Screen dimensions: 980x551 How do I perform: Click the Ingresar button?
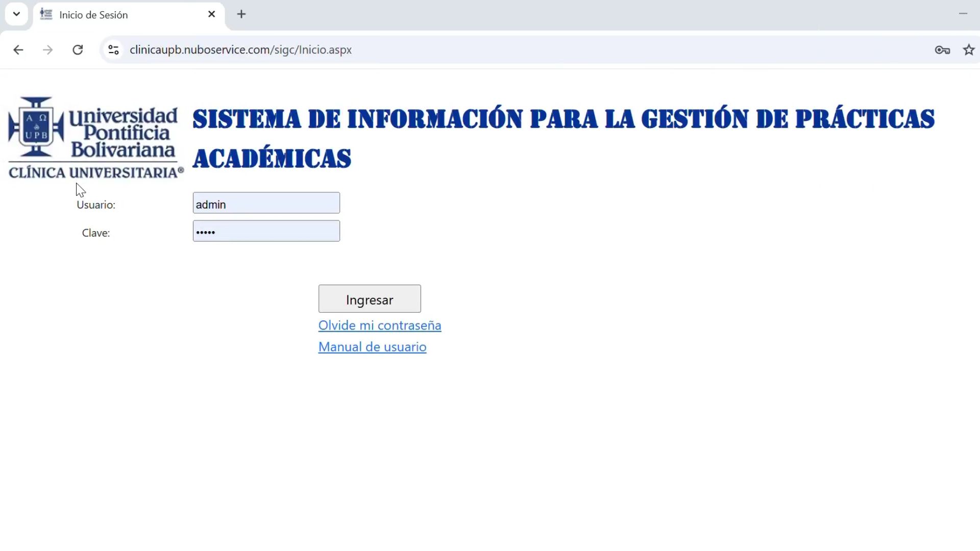pyautogui.click(x=370, y=299)
